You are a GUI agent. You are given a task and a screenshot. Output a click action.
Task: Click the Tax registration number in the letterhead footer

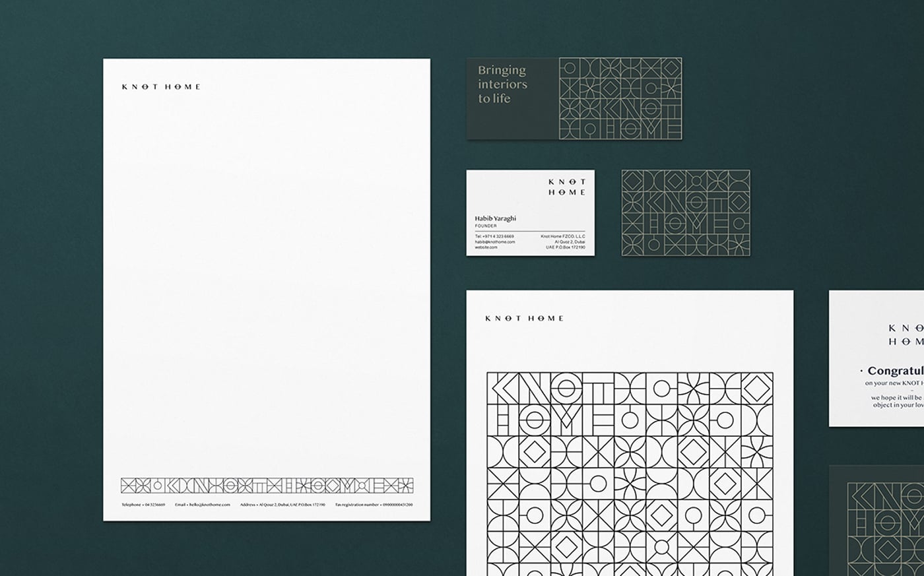tap(374, 505)
